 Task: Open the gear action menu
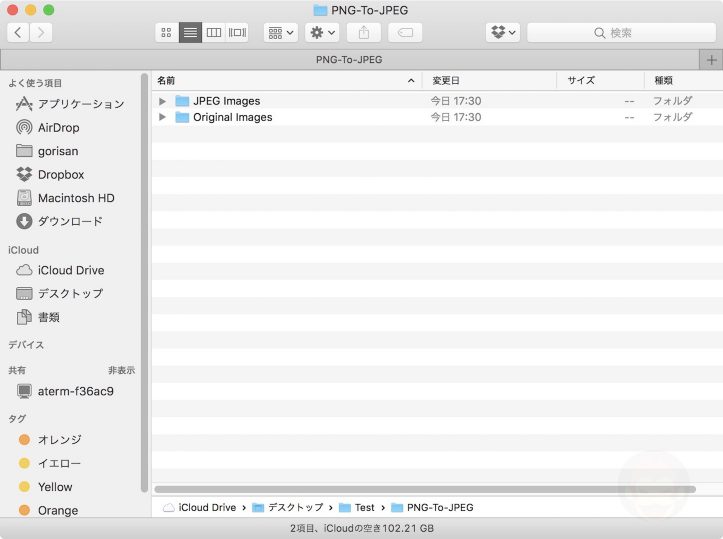point(322,33)
